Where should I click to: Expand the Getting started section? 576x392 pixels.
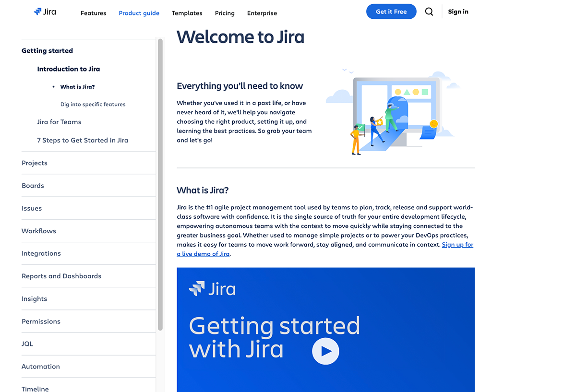point(47,50)
